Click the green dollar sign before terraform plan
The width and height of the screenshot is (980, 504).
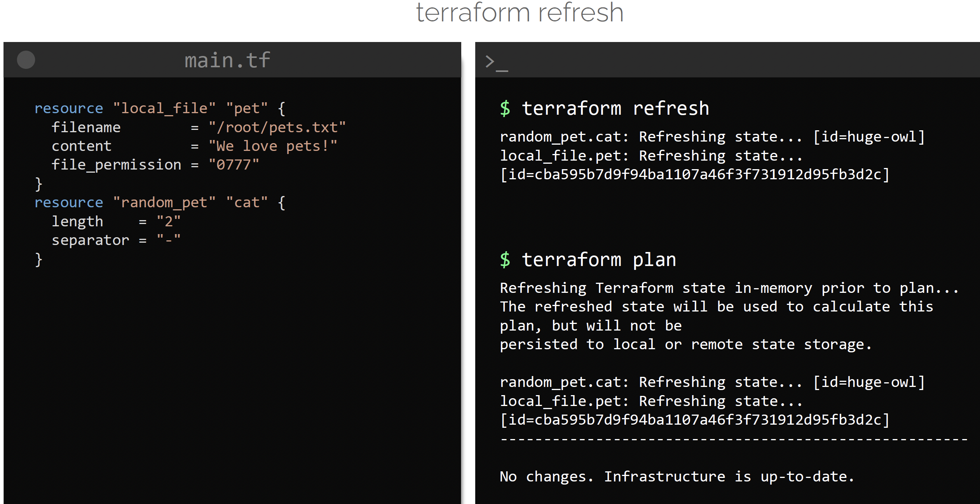[x=505, y=260]
